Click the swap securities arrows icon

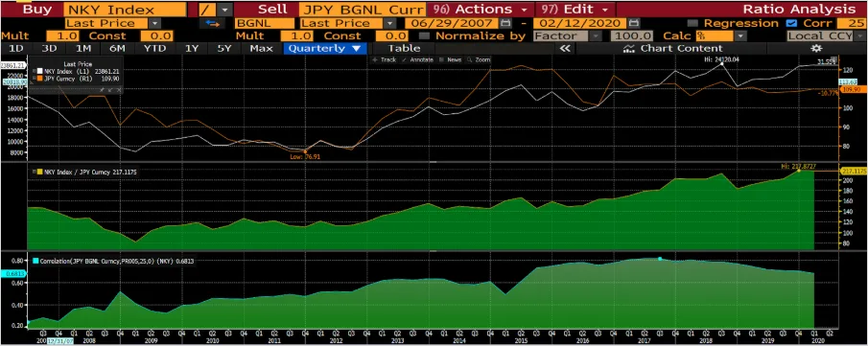tap(212, 23)
